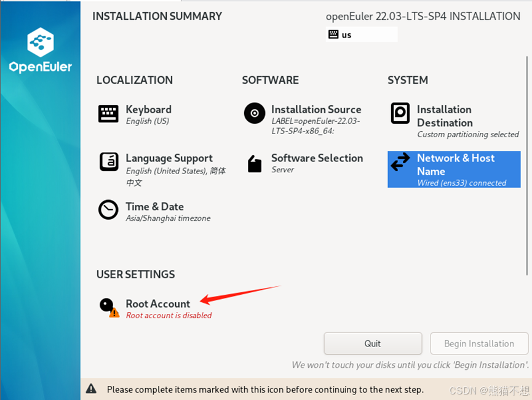The image size is (532, 400).
Task: Open Network & Host Name settings
Action: 454,169
